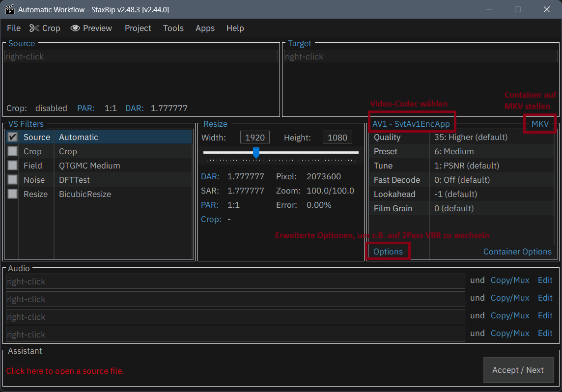Select the DFTTest filter entry
The height and width of the screenshot is (392, 562).
coord(74,180)
